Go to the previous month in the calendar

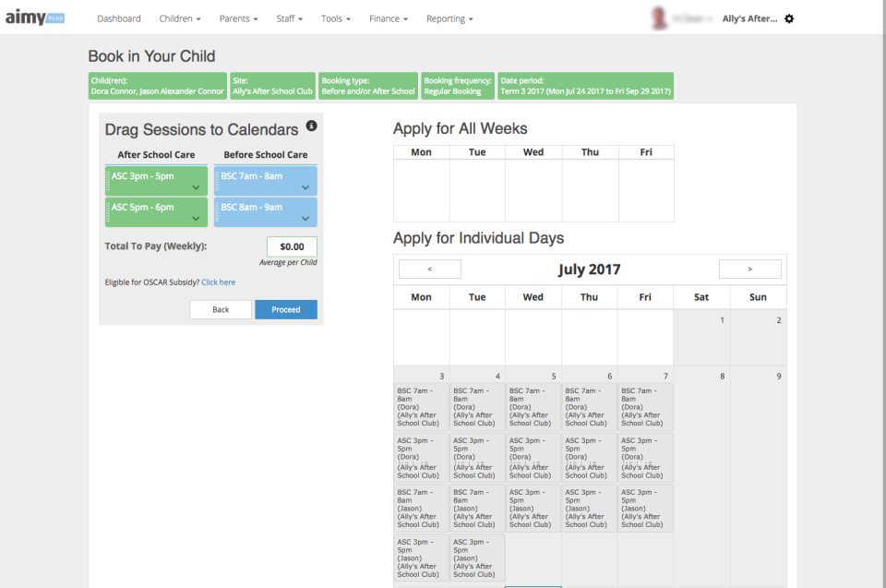pyautogui.click(x=430, y=269)
